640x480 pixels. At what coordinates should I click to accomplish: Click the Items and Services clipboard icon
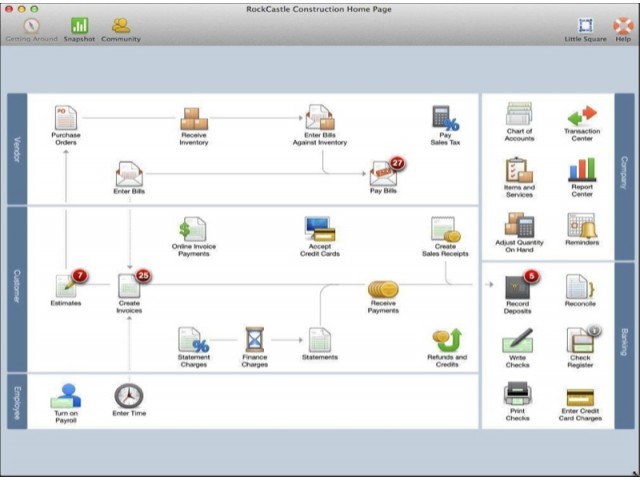[x=519, y=170]
